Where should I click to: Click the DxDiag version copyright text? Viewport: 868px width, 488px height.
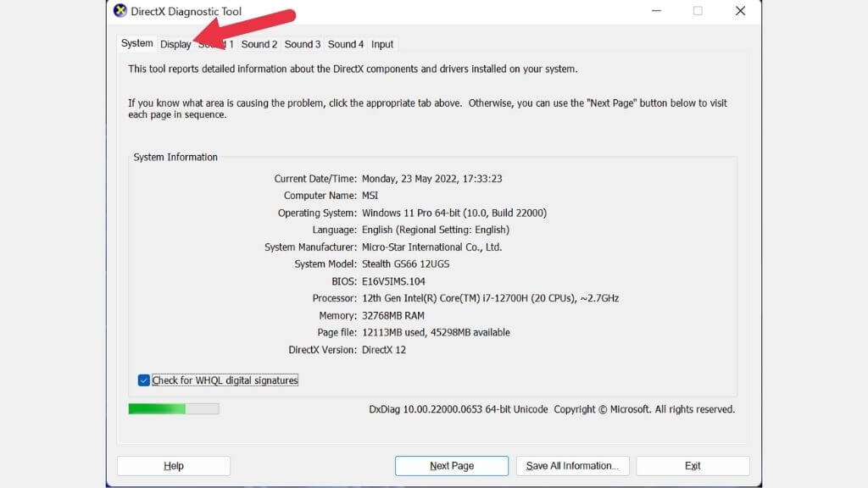coord(552,409)
